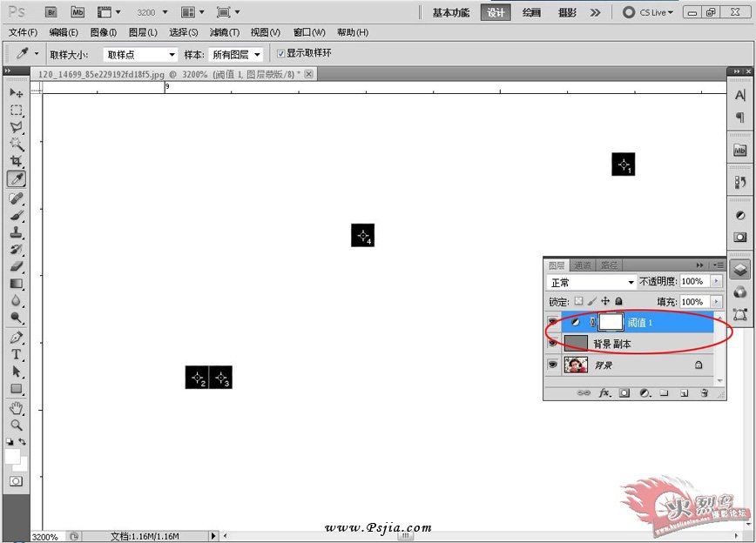
Task: Select the Hand tool
Action: 16,408
